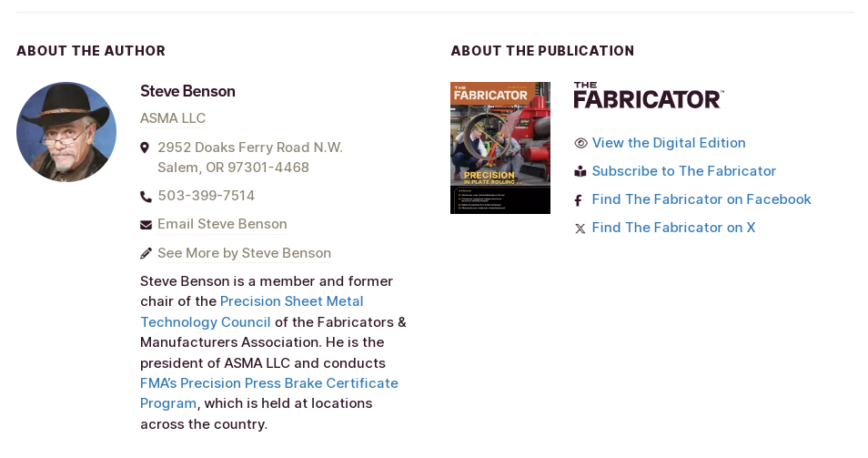The width and height of the screenshot is (868, 458).
Task: Click the X social logo icon
Action: click(x=580, y=229)
